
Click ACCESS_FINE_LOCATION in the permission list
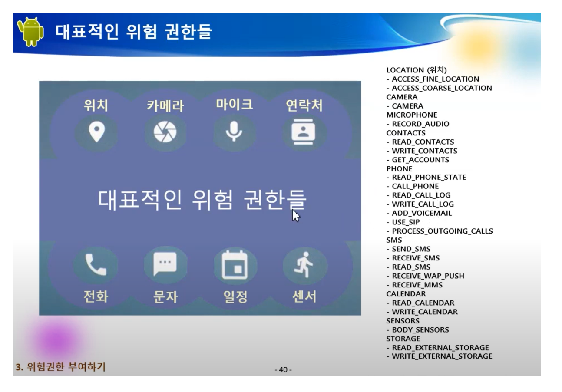click(436, 79)
